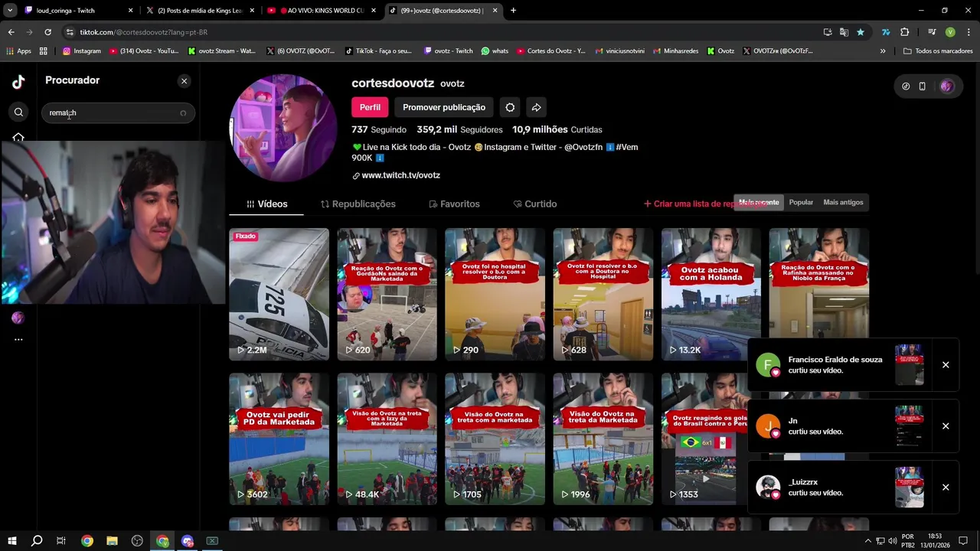The height and width of the screenshot is (551, 980).
Task: Click Promover publicação button
Action: click(444, 107)
